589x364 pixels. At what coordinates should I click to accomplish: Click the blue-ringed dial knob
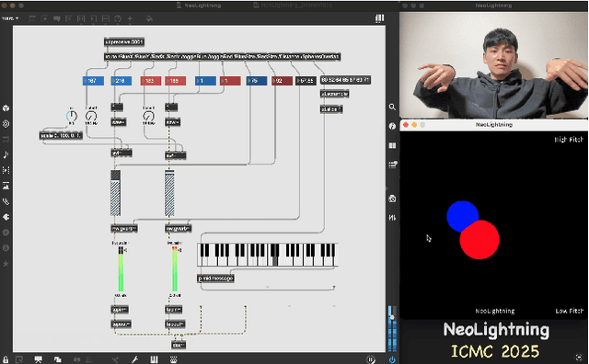(x=72, y=117)
